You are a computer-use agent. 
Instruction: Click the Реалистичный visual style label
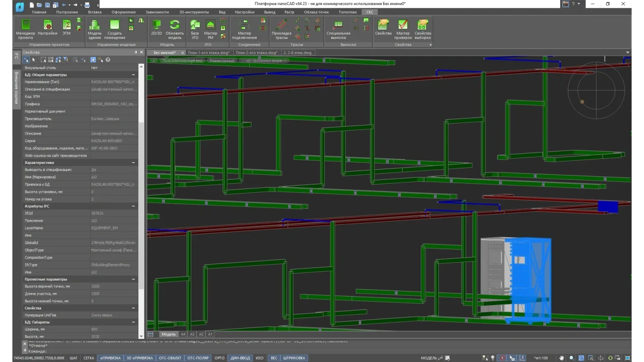click(222, 61)
